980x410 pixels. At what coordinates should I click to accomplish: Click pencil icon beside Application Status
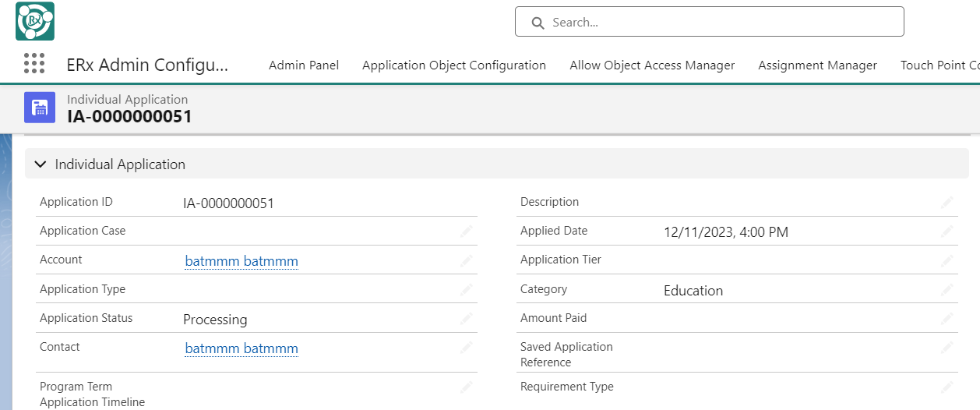tap(466, 318)
